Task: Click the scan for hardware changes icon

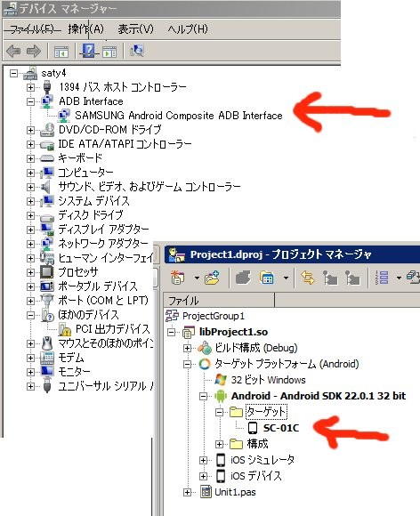Action: 137,51
